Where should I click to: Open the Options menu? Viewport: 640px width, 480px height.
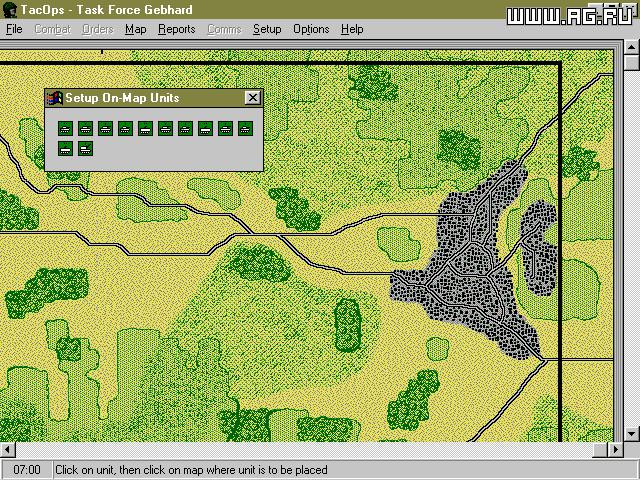click(311, 29)
